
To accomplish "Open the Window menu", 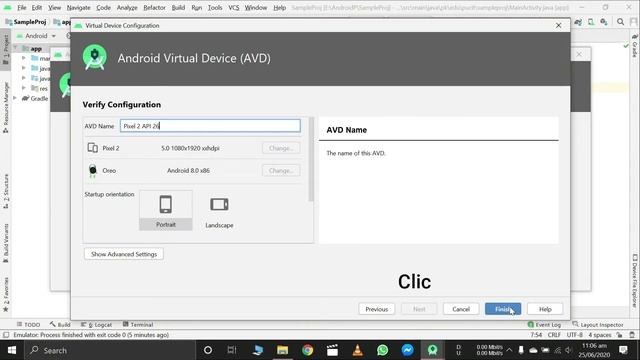I will click(256, 7).
